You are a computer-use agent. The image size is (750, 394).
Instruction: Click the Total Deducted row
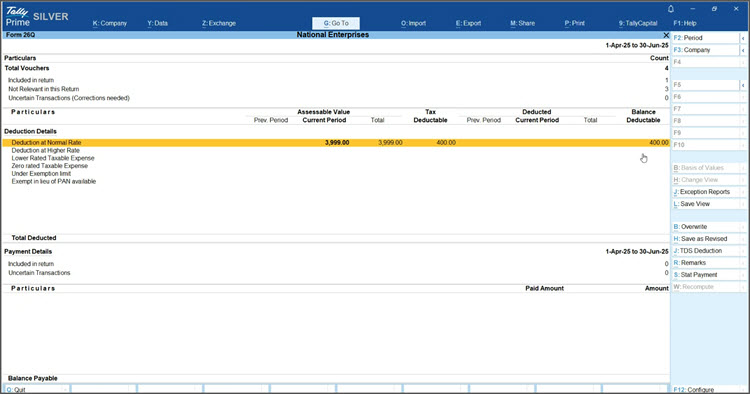point(336,238)
